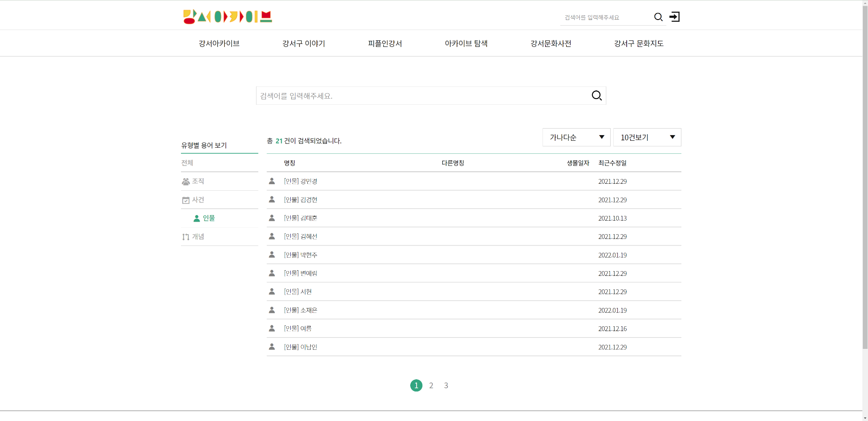
Task: Click the 사건 calendar icon in sidebar
Action: pyautogui.click(x=186, y=200)
